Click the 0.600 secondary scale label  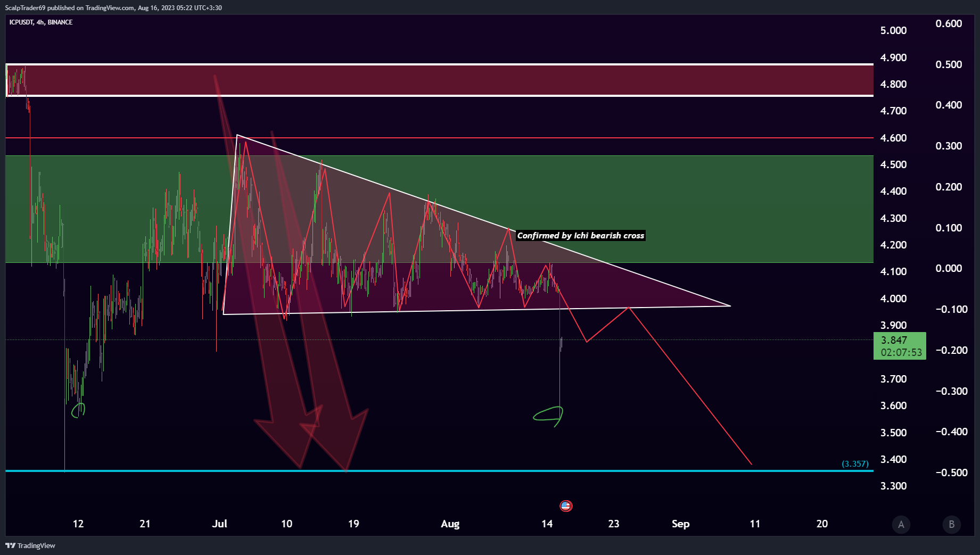point(949,23)
